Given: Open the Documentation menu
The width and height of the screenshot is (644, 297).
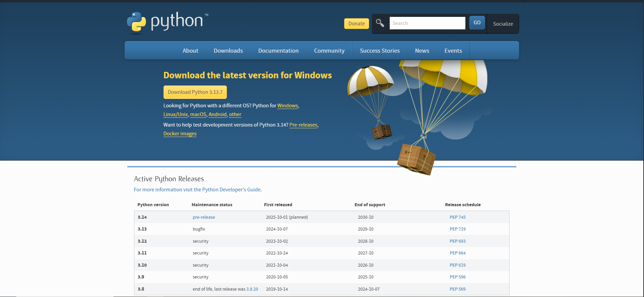Looking at the screenshot, I should click(x=278, y=51).
